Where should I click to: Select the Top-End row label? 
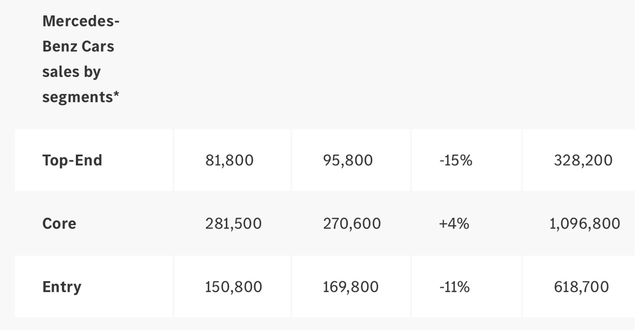(72, 160)
